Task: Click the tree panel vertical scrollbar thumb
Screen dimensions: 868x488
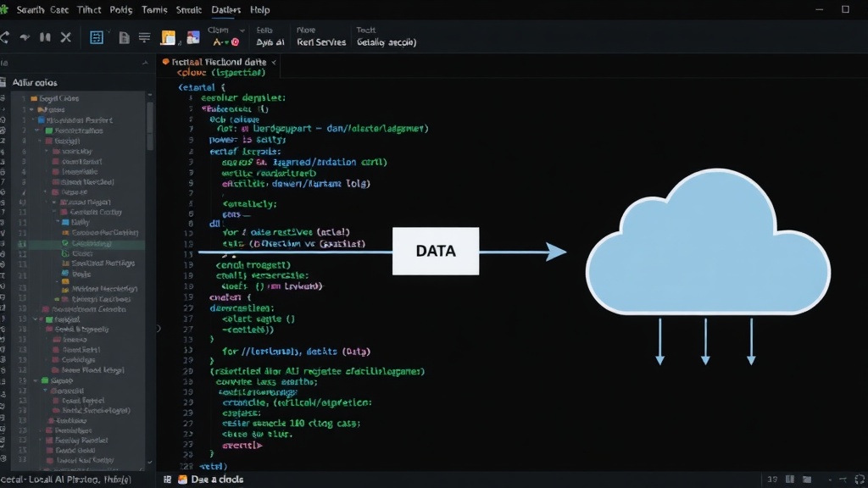Action: [x=150, y=126]
